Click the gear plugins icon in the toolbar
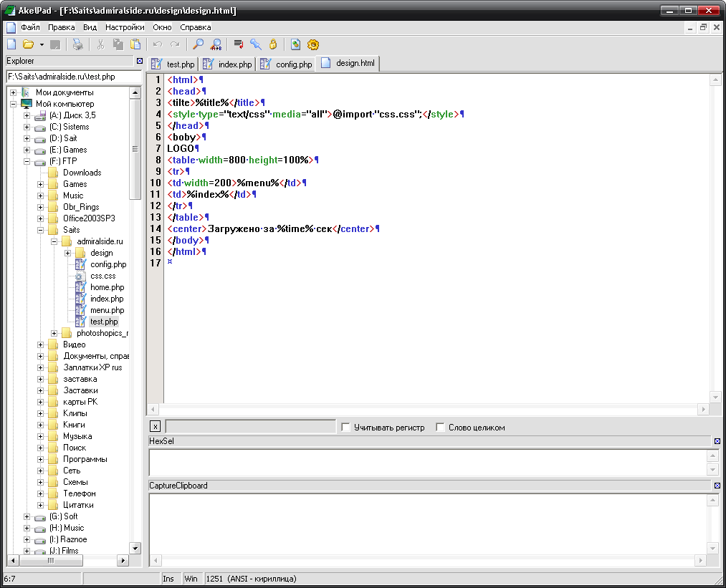Image resolution: width=726 pixels, height=588 pixels. click(x=313, y=44)
